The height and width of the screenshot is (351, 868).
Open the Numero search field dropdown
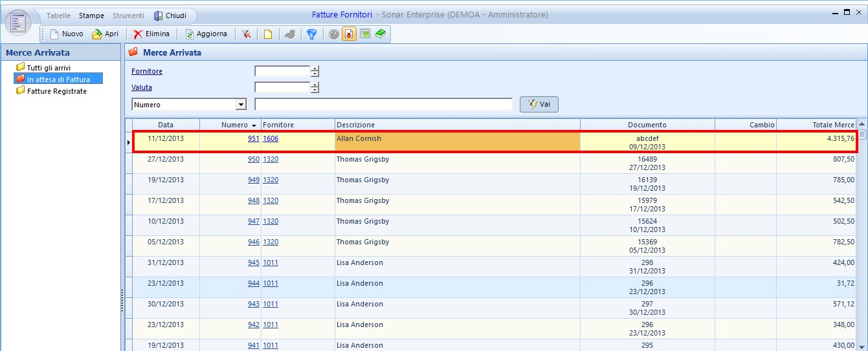pos(241,105)
